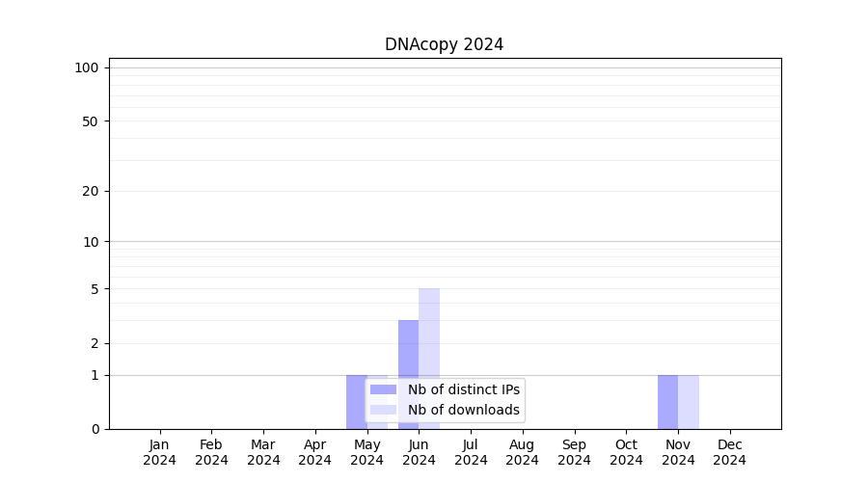Click the Mar 2024 x-axis label
This screenshot has width=868, height=482.
263,452
